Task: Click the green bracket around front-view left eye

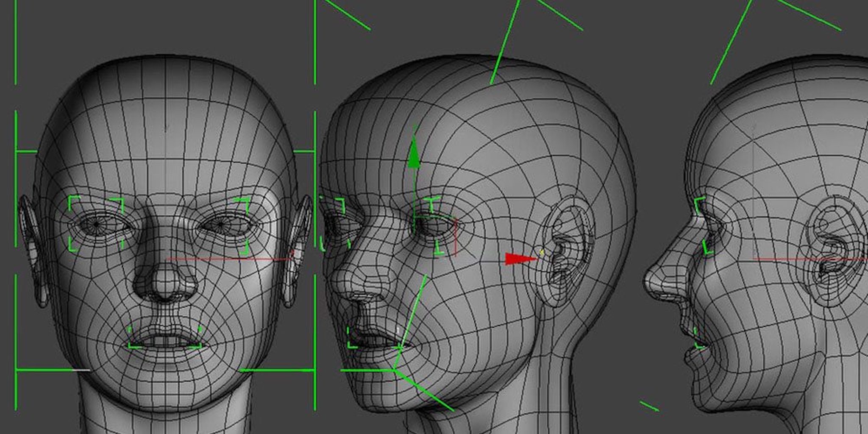Action: [96, 224]
